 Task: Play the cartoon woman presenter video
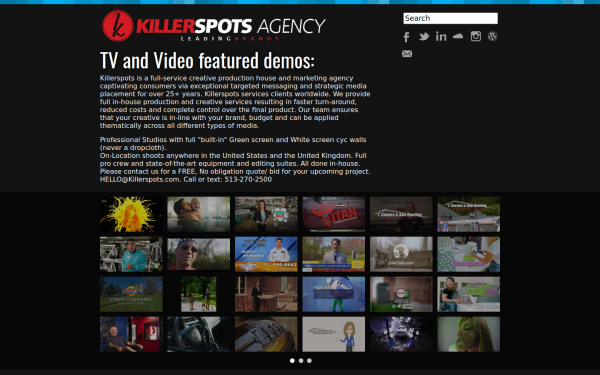point(334,334)
